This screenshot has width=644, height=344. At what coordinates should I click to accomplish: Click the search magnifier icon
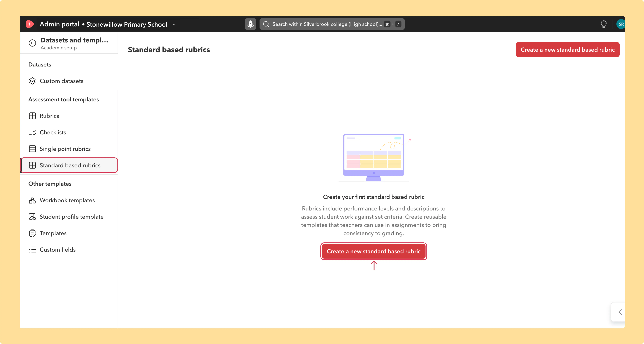click(266, 24)
